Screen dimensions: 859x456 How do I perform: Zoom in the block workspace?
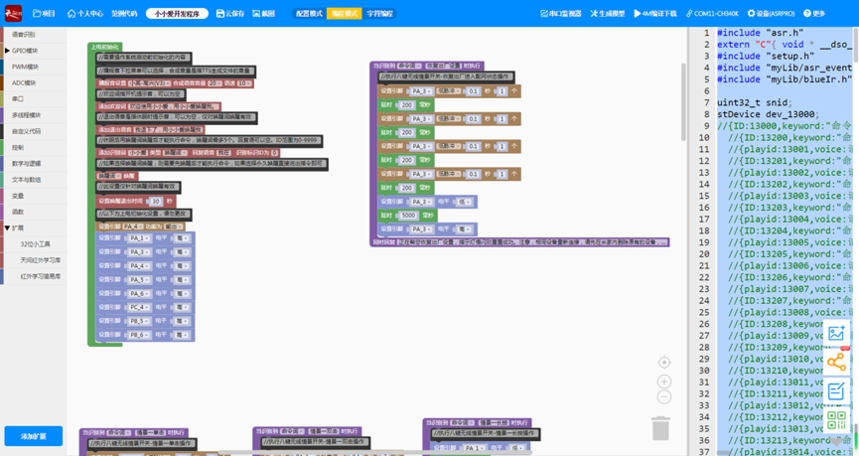(664, 381)
